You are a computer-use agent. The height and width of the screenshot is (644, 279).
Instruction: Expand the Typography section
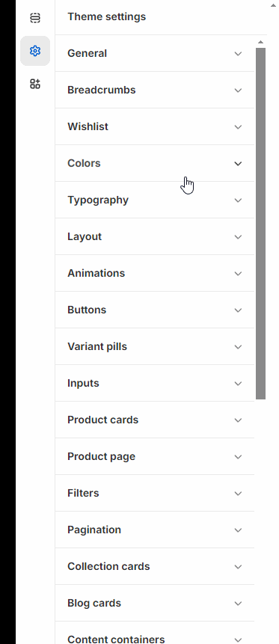point(155,200)
